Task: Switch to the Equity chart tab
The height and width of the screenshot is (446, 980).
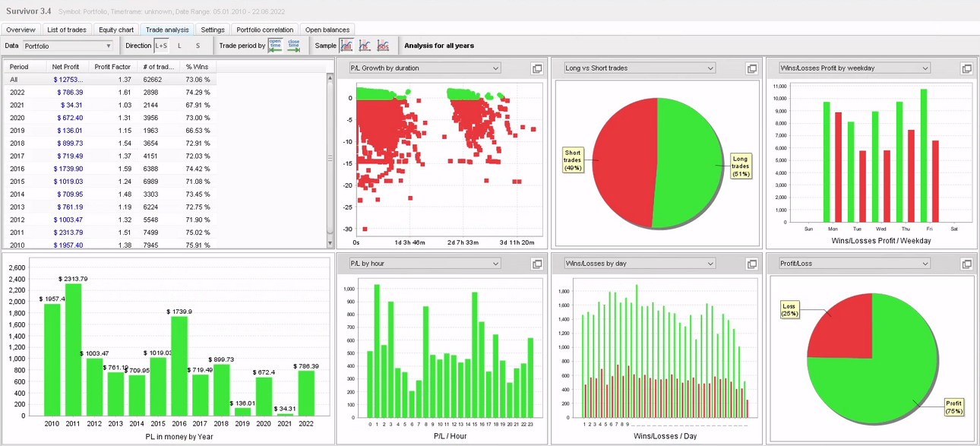Action: [x=116, y=30]
